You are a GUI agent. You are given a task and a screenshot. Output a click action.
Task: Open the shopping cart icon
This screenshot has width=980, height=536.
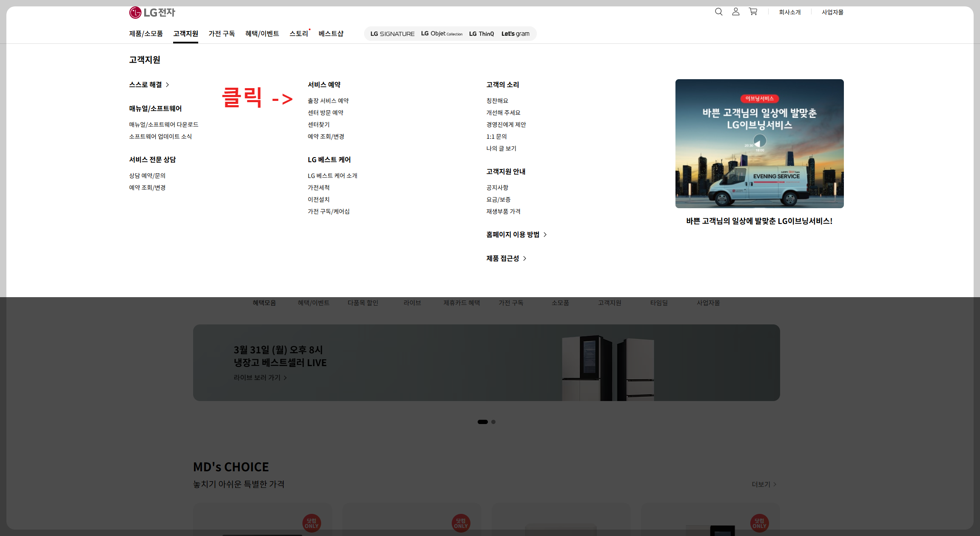[753, 12]
